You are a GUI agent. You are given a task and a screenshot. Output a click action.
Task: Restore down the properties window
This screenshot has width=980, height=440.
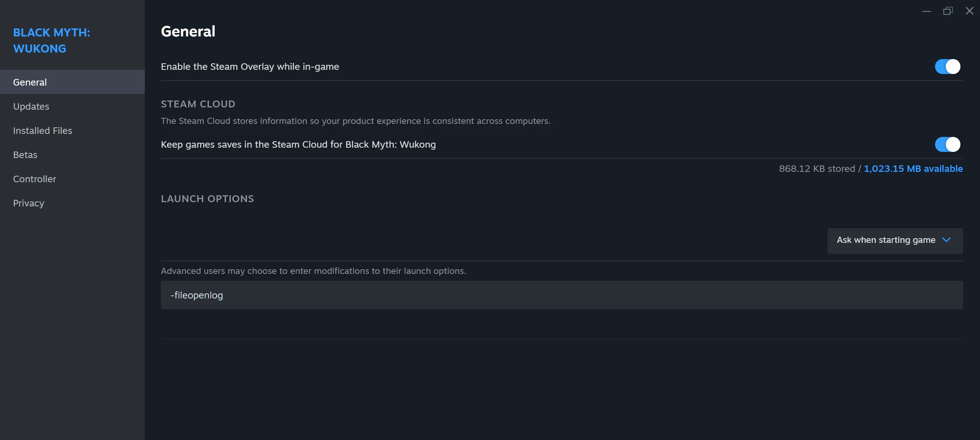coord(948,11)
